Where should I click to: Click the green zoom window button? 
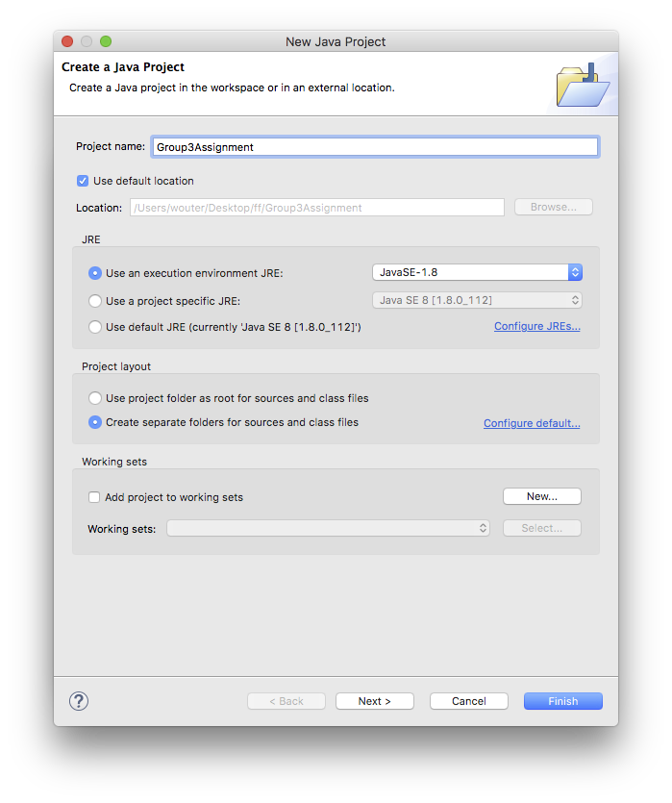pos(106,41)
